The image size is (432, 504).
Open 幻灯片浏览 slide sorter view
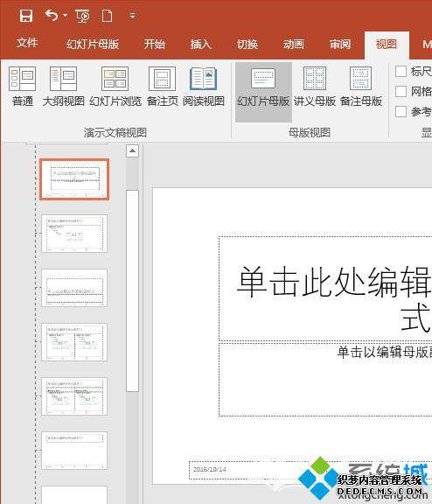(115, 87)
